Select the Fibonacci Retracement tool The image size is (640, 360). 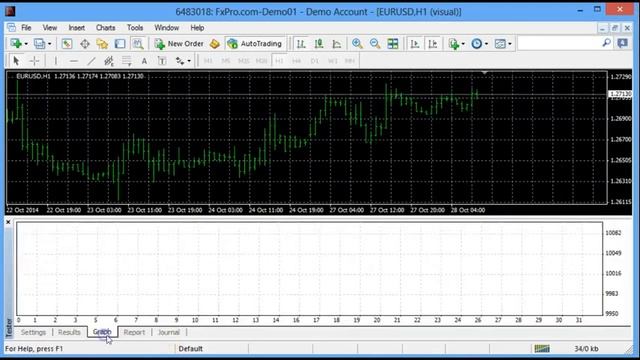127,61
